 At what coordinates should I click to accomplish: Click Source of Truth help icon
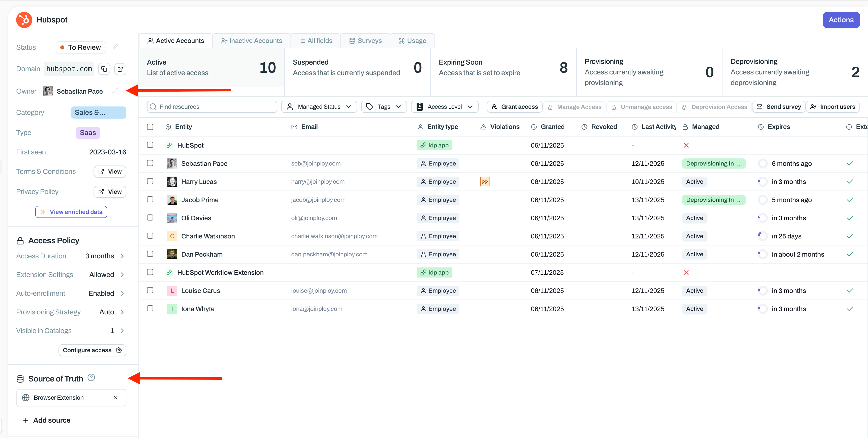click(91, 378)
